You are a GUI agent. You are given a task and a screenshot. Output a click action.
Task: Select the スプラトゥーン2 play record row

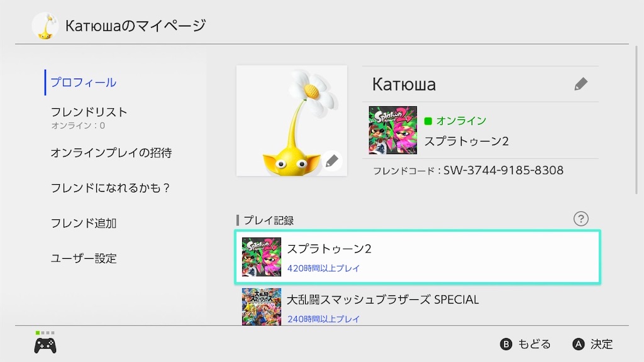pyautogui.click(x=418, y=257)
